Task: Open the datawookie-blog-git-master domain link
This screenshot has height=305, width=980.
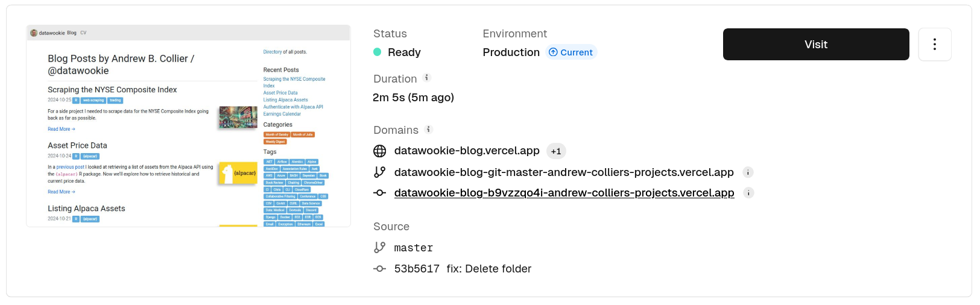Action: [563, 172]
